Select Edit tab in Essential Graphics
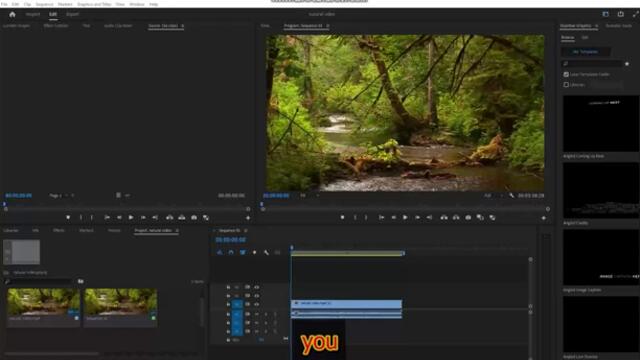 (585, 38)
